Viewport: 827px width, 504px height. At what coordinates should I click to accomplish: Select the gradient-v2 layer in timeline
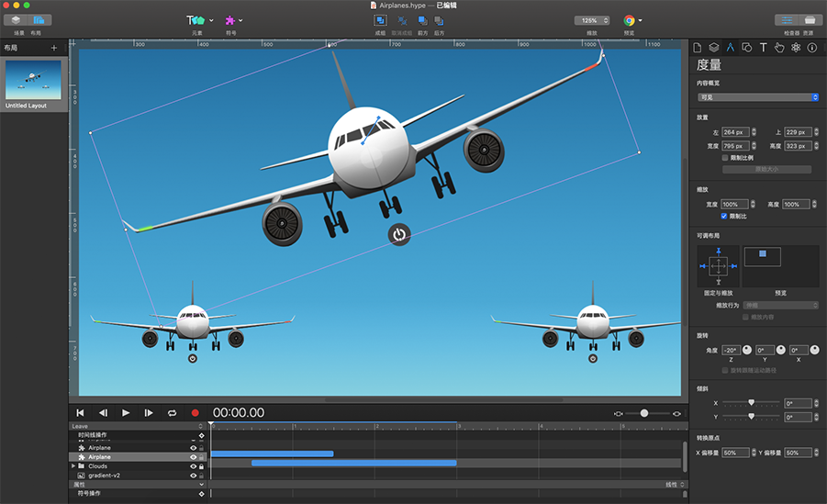click(x=104, y=476)
